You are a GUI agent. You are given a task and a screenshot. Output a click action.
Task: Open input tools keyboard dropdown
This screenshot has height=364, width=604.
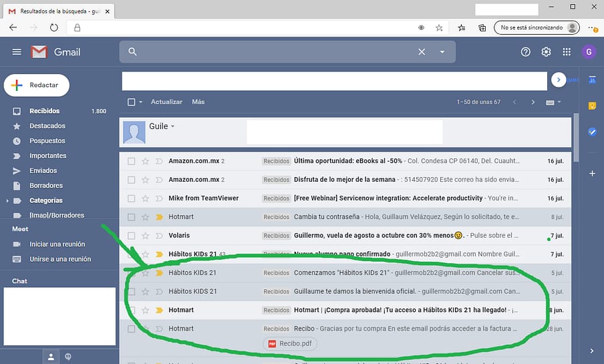coord(553,102)
